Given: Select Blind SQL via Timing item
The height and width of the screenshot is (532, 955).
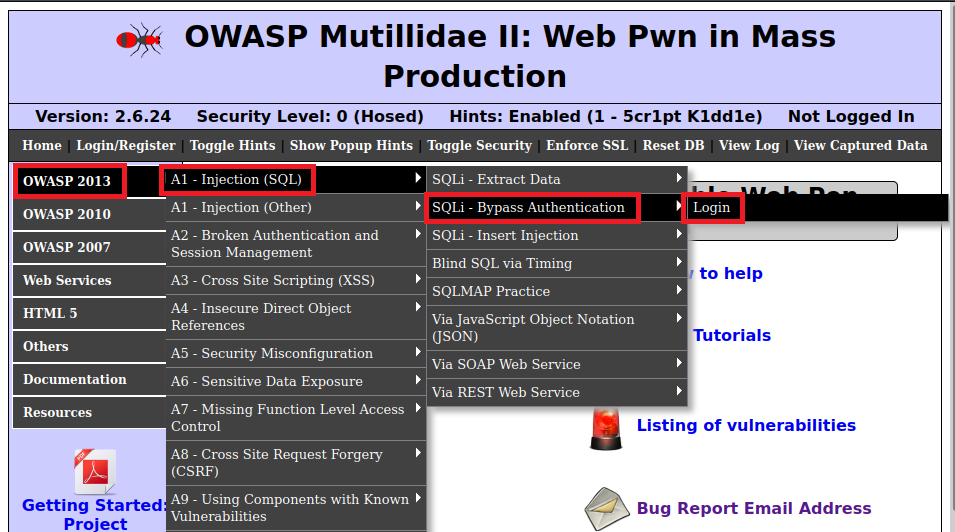Looking at the screenshot, I should (x=557, y=263).
